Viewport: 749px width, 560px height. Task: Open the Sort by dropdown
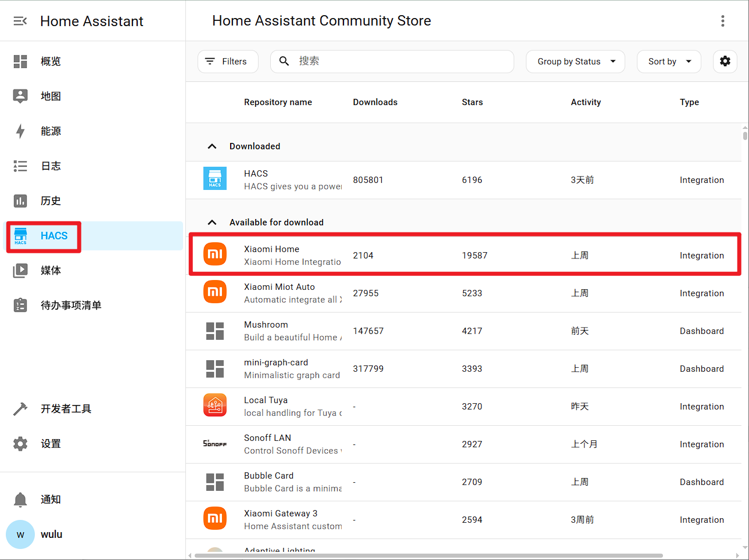(669, 62)
